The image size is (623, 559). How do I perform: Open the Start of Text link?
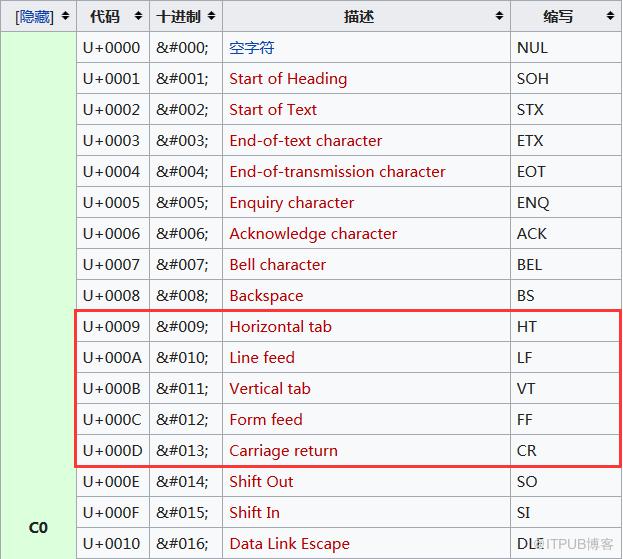(273, 110)
